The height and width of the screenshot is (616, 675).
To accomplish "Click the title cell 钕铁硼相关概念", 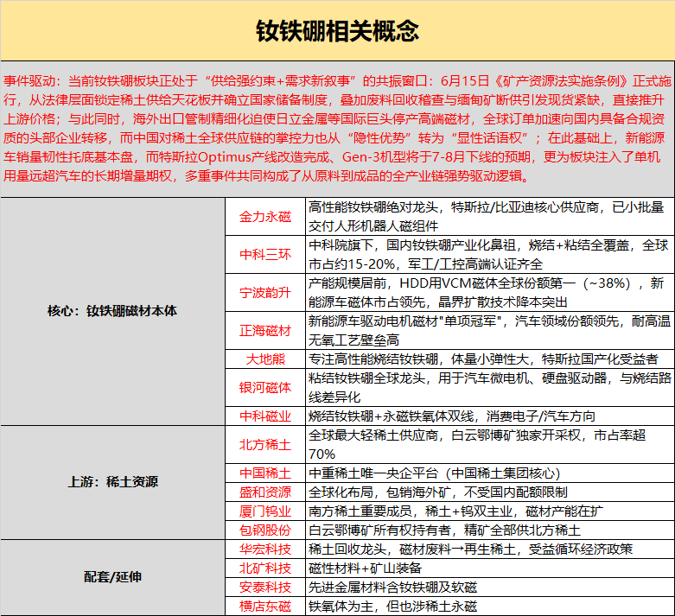I will tap(337, 30).
